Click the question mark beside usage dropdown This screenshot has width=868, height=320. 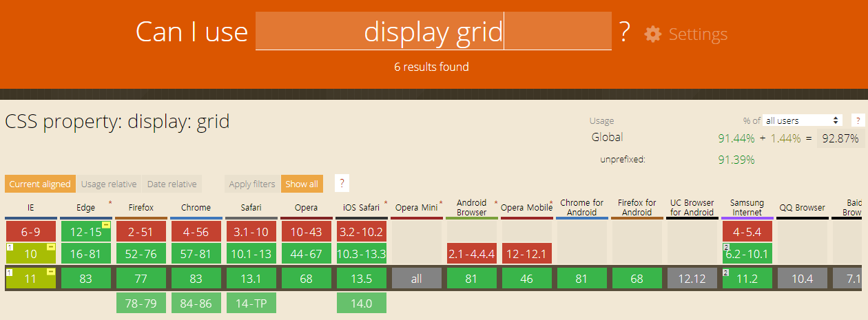858,120
